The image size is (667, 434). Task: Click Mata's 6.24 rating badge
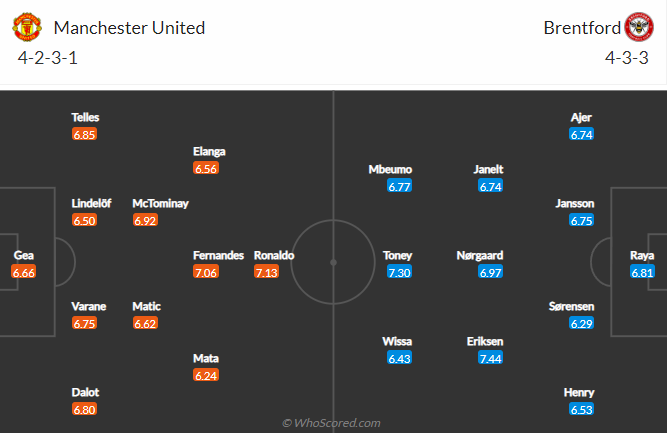coord(206,375)
